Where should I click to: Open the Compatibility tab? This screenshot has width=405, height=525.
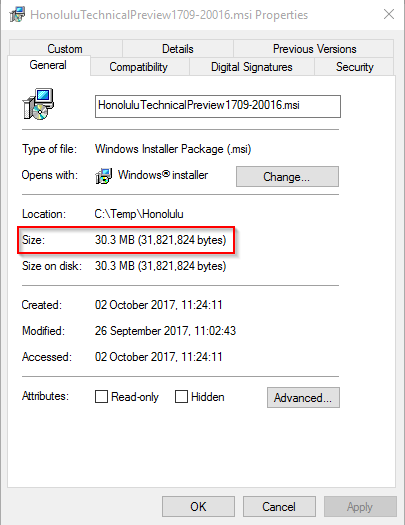point(139,67)
